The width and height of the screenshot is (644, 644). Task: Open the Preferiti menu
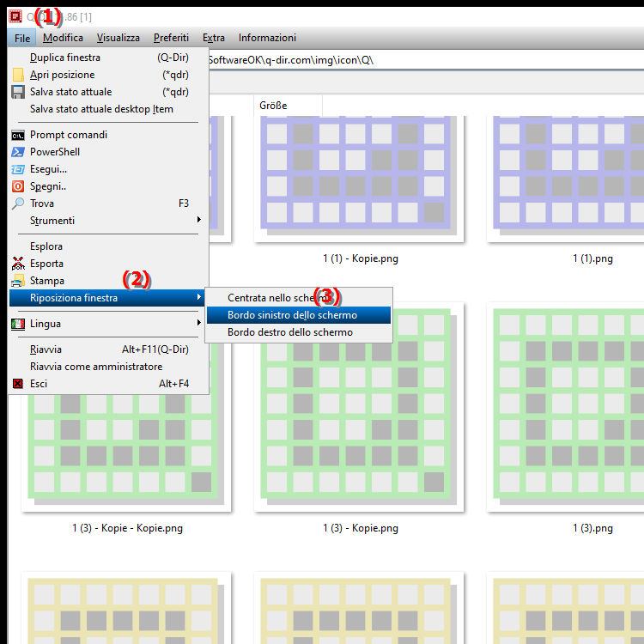click(171, 38)
